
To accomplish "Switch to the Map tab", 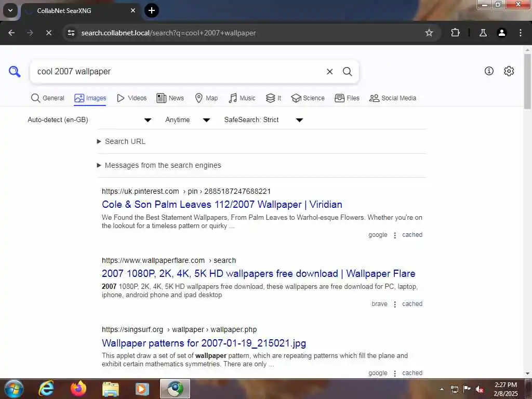I will (206, 98).
